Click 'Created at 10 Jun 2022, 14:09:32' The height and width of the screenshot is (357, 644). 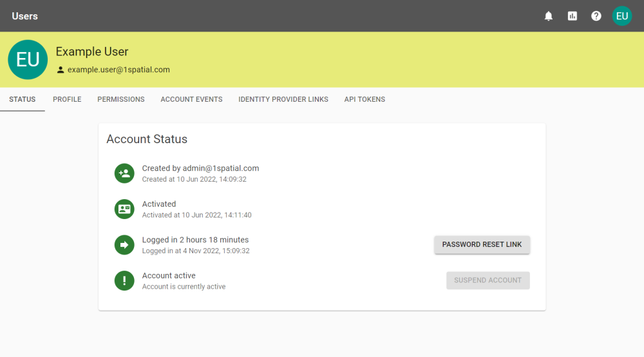pyautogui.click(x=194, y=180)
